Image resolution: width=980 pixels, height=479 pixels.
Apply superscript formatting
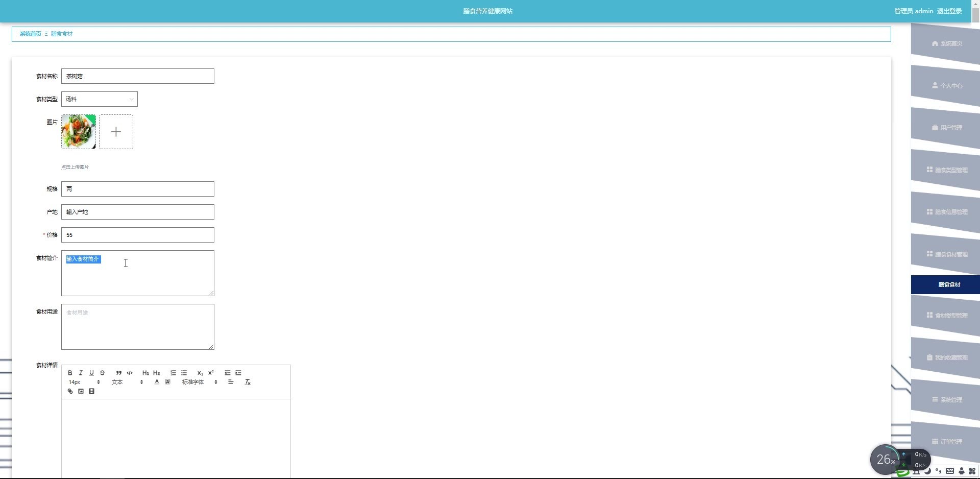pos(211,373)
